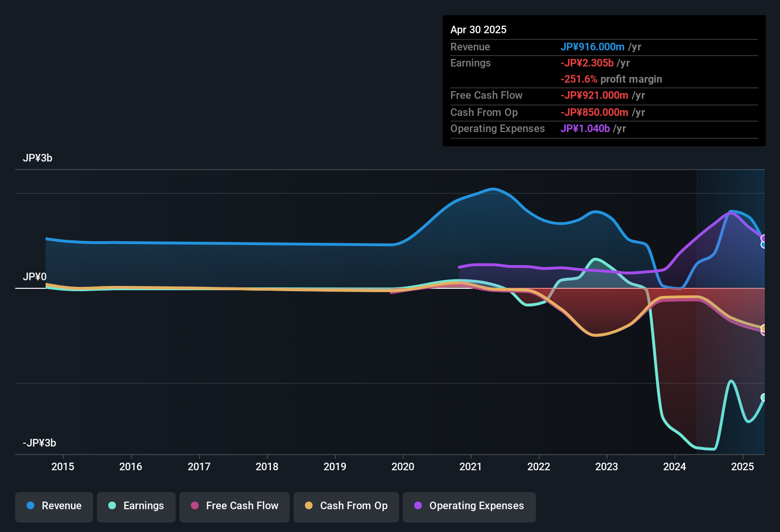Click the 2018 x-axis label
Screen dimensions: 780x532
267,467
